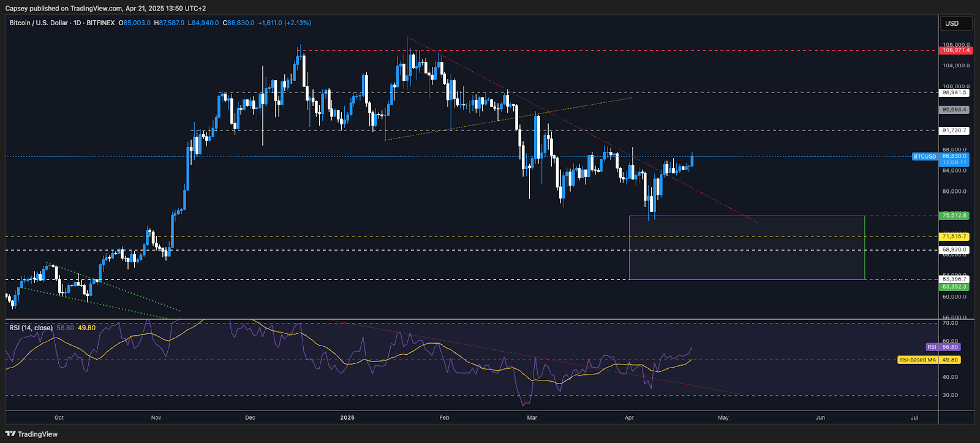
Task: Click the Dec label on time axis
Action: point(250,418)
